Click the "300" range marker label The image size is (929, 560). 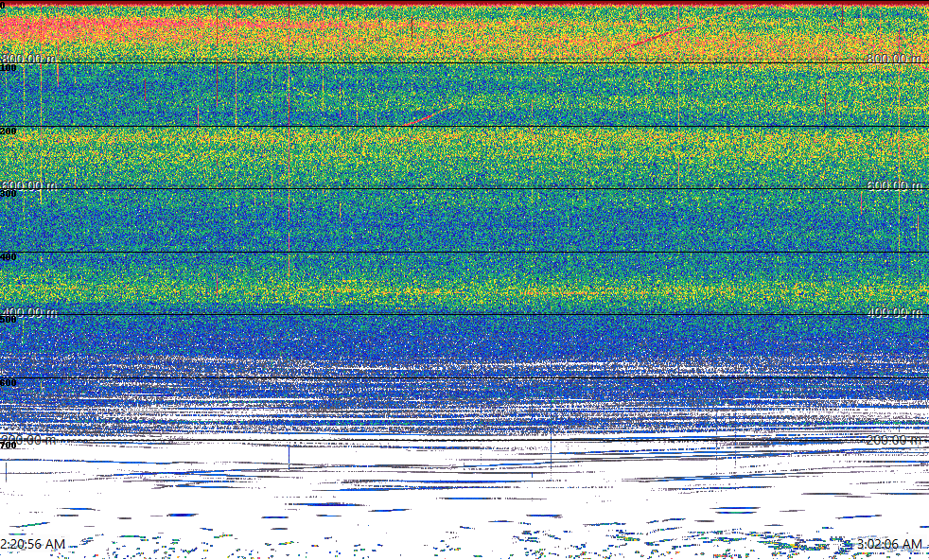[x=9, y=194]
